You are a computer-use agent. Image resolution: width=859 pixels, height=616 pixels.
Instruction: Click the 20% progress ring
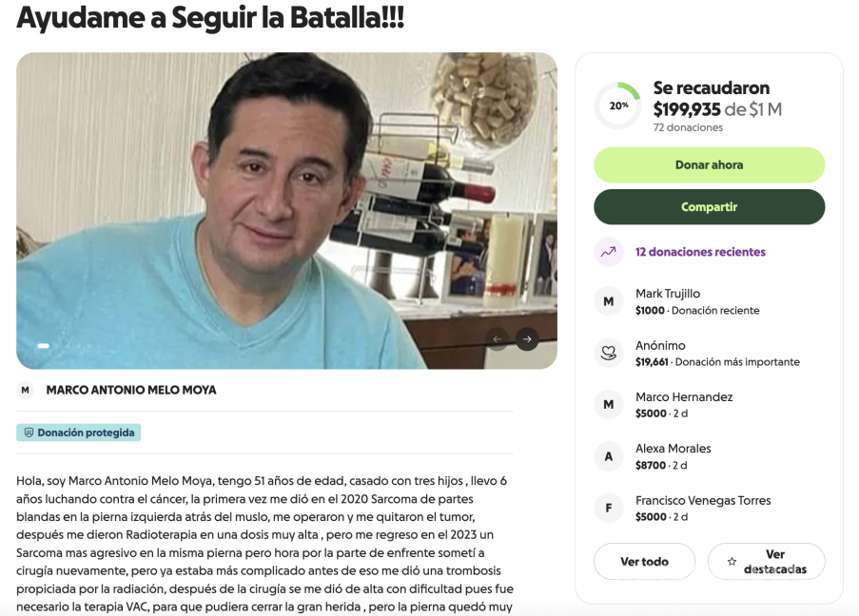click(x=618, y=106)
